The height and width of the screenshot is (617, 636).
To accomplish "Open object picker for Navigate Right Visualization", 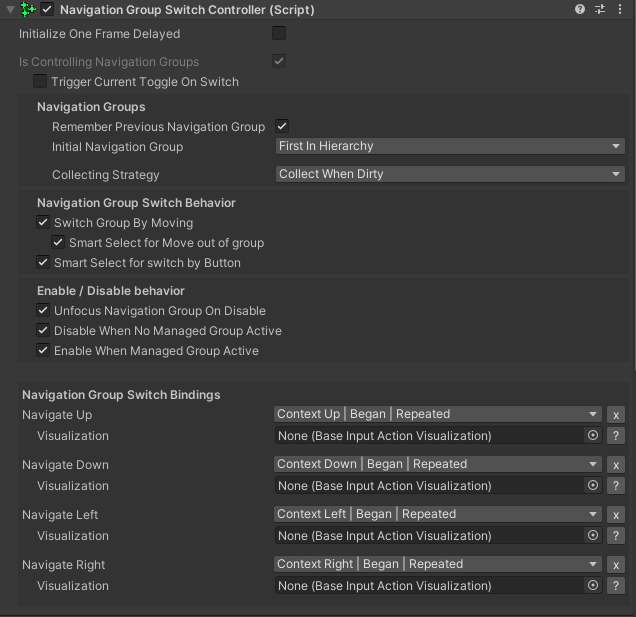I will click(592, 586).
